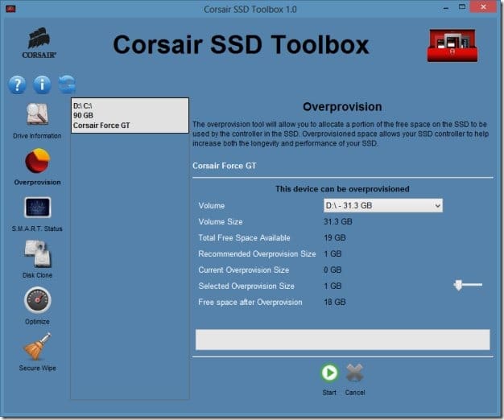504x420 pixels.
Task: Click the Cancel label
Action: tap(355, 393)
